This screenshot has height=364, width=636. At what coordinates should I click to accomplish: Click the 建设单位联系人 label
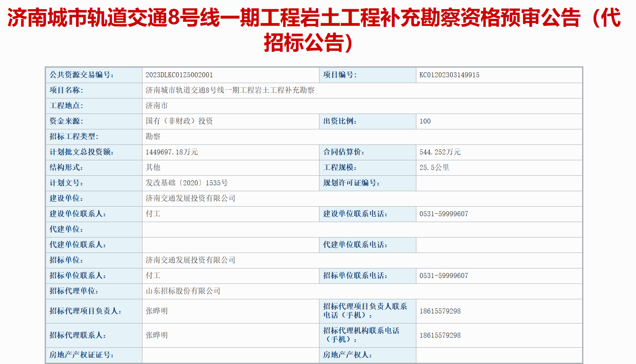[78, 214]
